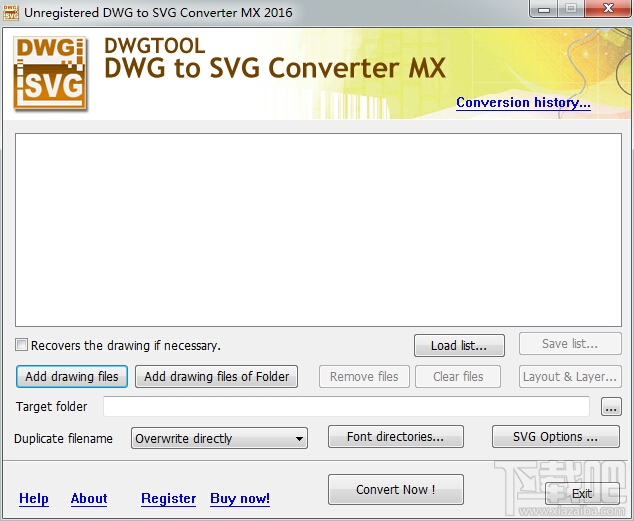
Task: Enable Recovers the drawing if necessary checkbox
Action: tap(21, 345)
